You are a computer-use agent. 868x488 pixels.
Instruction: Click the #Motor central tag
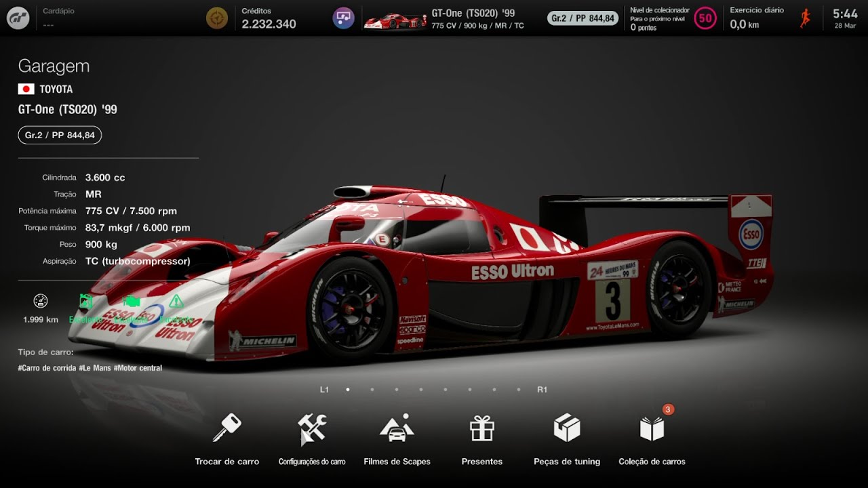[138, 368]
